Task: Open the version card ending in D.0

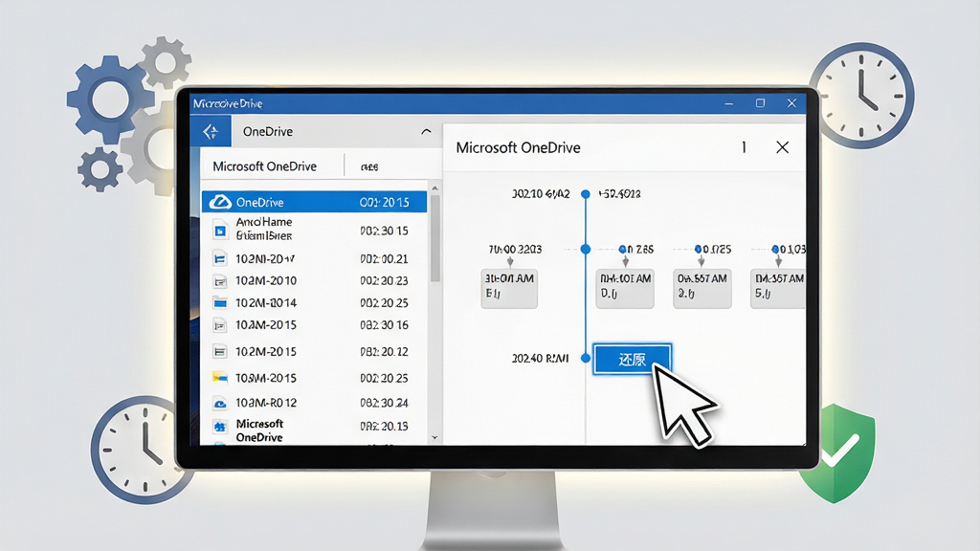Action: pos(625,289)
